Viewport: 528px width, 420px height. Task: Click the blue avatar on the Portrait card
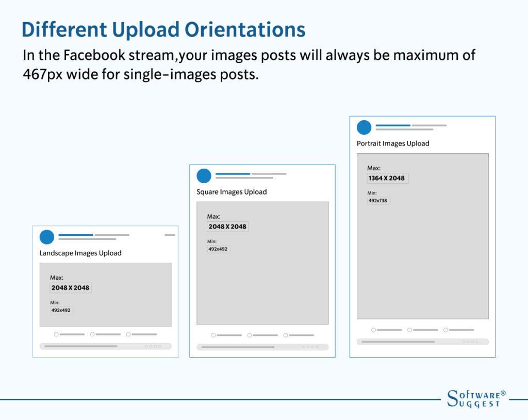[365, 126]
